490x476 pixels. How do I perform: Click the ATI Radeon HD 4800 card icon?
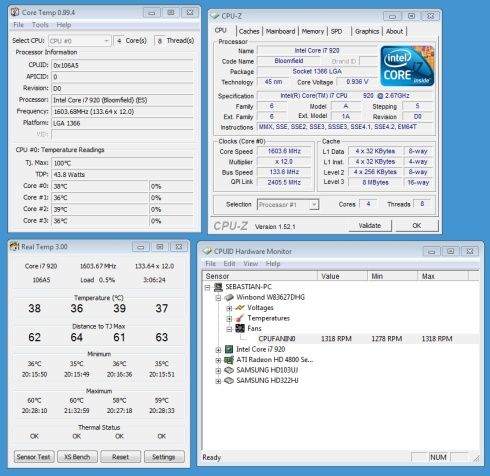(x=229, y=360)
